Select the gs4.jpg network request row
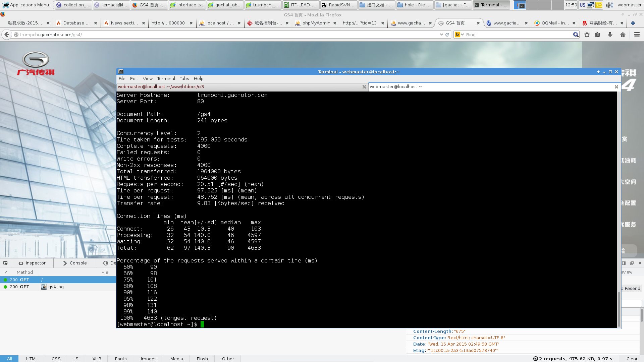Screen dimensions: 644x362 pyautogui.click(x=58, y=287)
